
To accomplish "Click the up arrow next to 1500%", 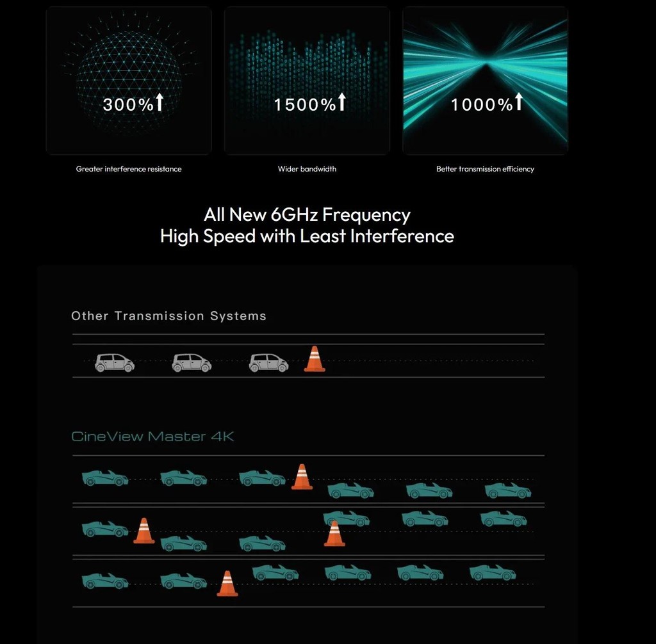I will 341,102.
